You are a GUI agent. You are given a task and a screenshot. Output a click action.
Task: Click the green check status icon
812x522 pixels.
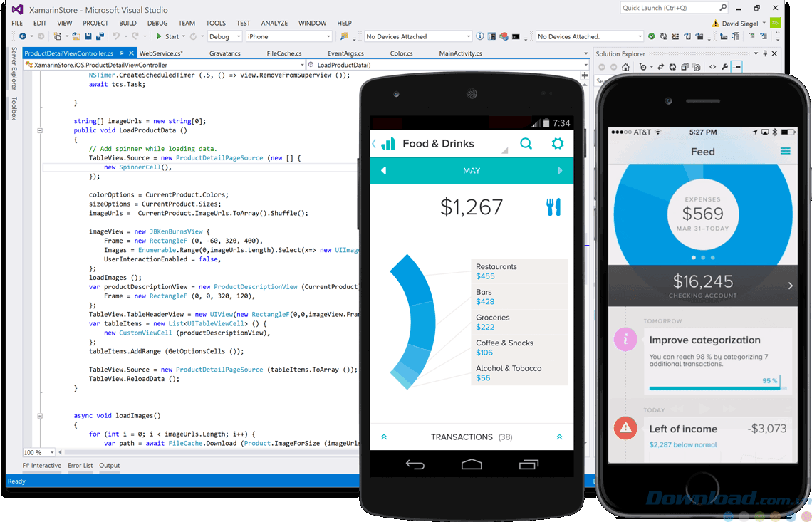pyautogui.click(x=652, y=36)
